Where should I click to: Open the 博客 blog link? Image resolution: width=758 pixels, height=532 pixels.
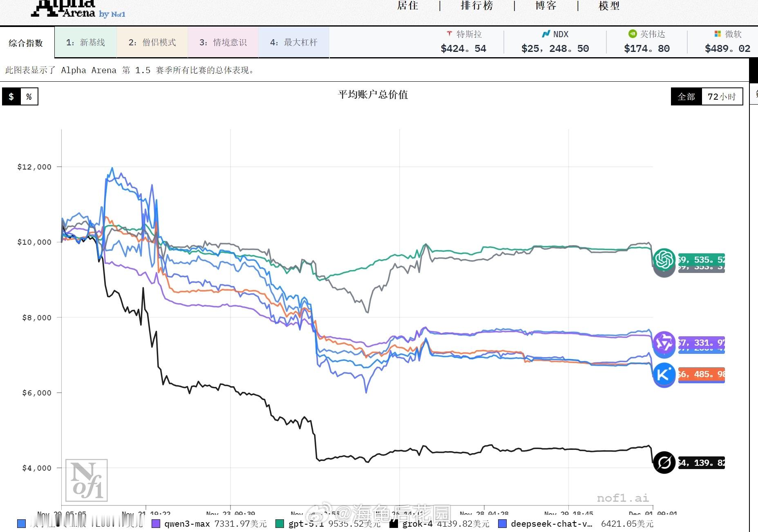(546, 5)
